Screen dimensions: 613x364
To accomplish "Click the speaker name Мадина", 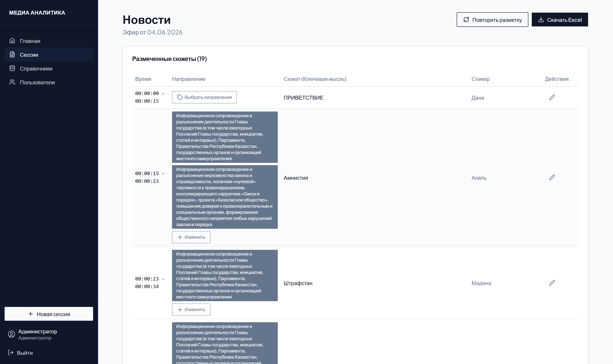I will click(481, 283).
